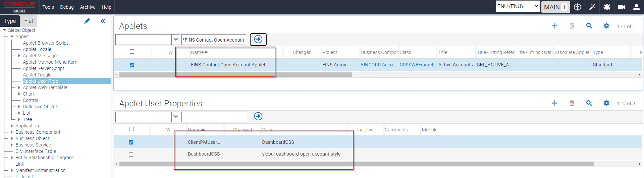Switch to the Flat tab

pos(29,21)
